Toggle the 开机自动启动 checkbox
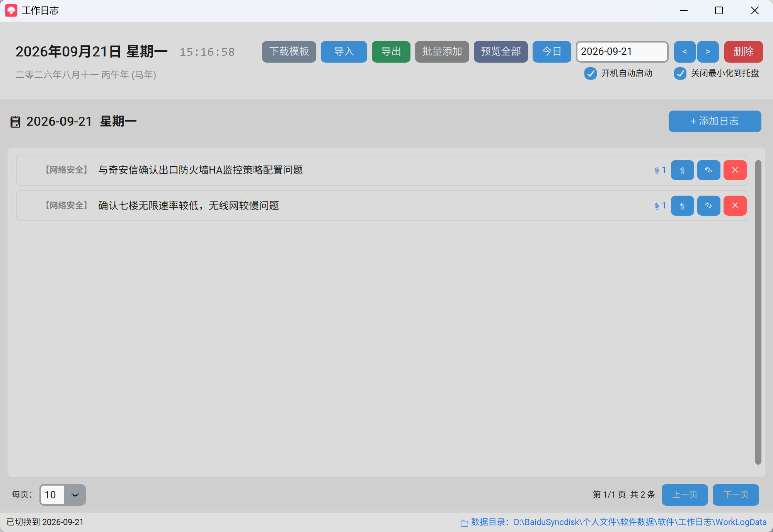 pyautogui.click(x=590, y=73)
